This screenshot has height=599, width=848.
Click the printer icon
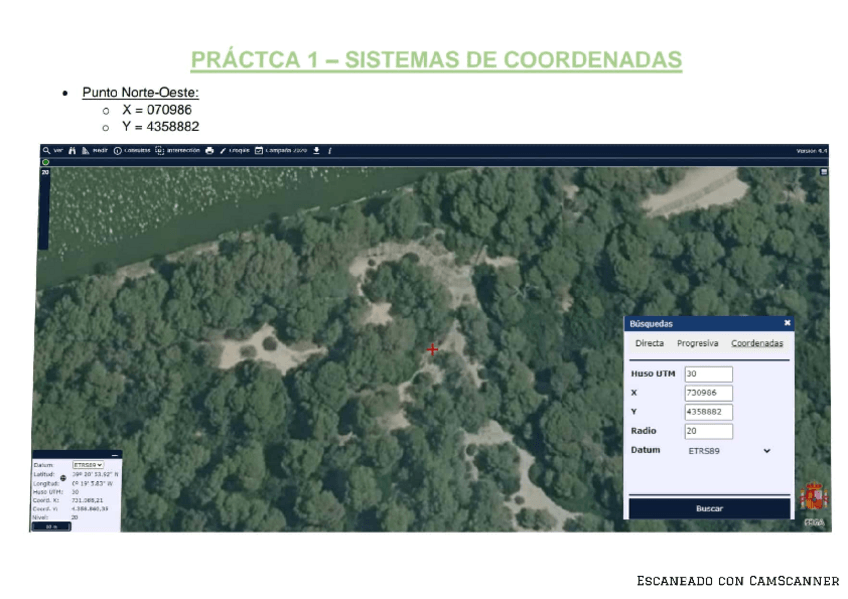pos(210,150)
